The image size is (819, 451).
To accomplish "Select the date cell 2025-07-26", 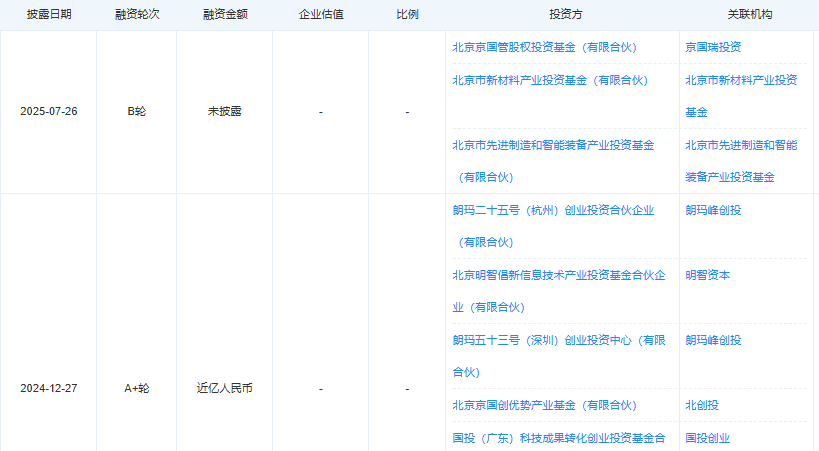I will tap(49, 112).
